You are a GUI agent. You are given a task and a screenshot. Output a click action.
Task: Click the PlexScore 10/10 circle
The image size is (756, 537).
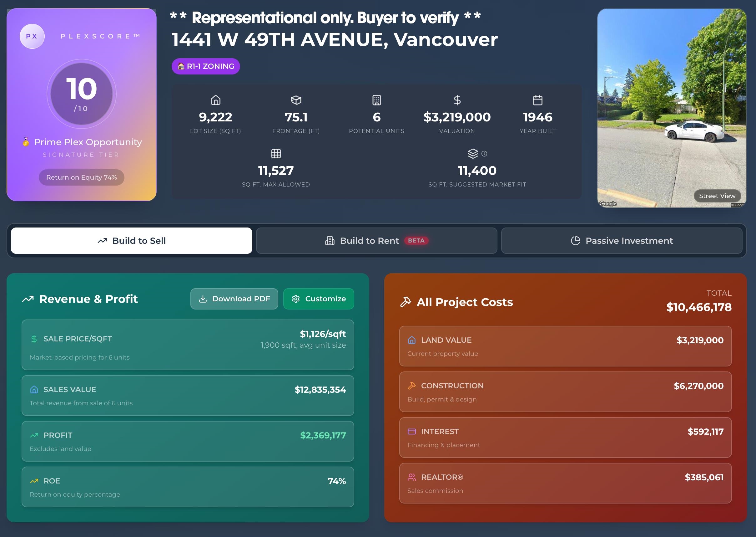82,94
